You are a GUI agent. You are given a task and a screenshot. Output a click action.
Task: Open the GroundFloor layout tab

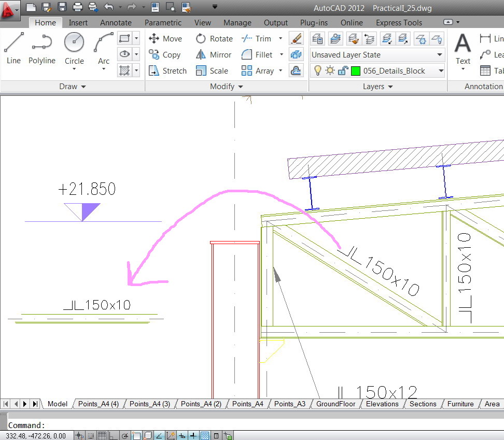335,404
